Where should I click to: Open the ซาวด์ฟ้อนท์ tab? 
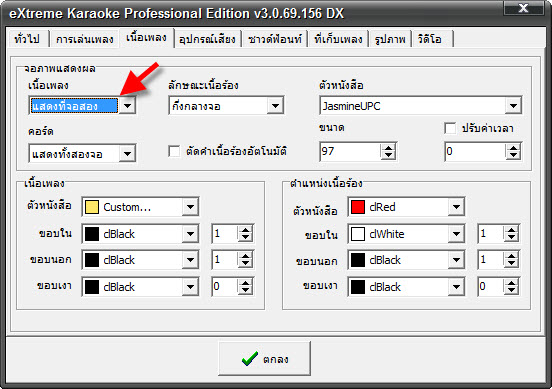(275, 39)
